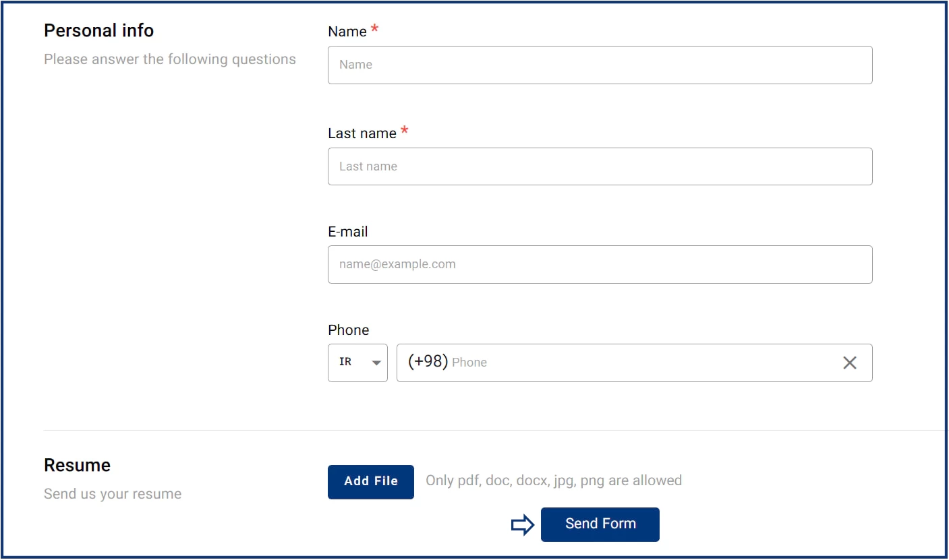Click the Name field label
Screen dimensions: 949x560
point(347,32)
